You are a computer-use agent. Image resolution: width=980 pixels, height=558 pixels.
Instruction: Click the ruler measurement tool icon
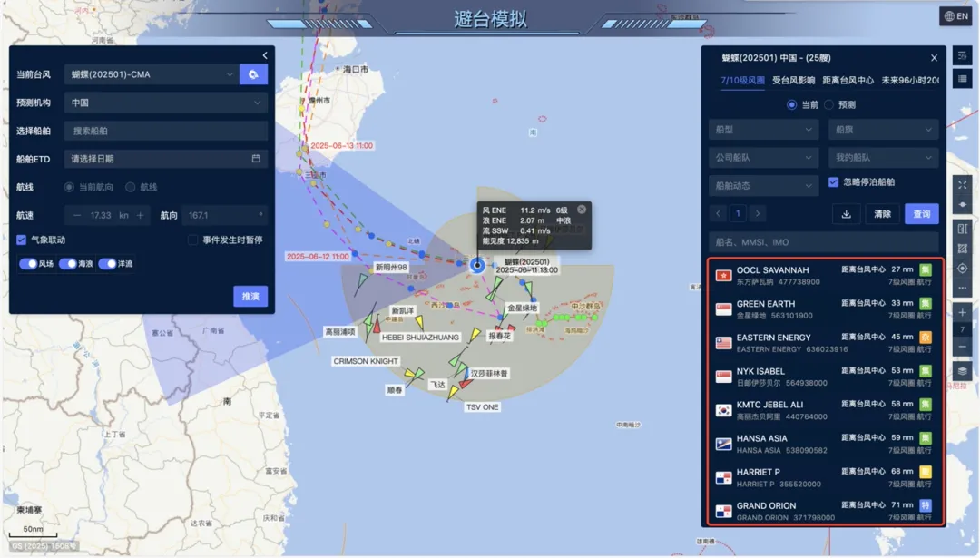coord(963,229)
